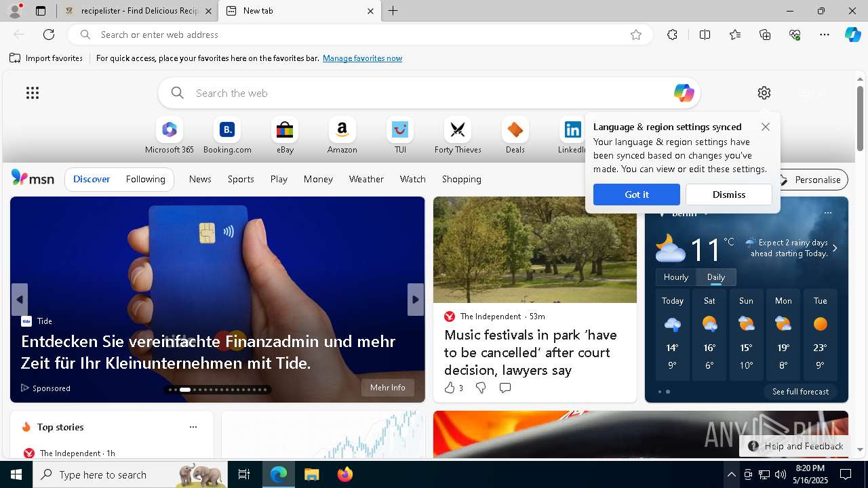Open comments on music festivals article
The image size is (868, 488).
505,388
